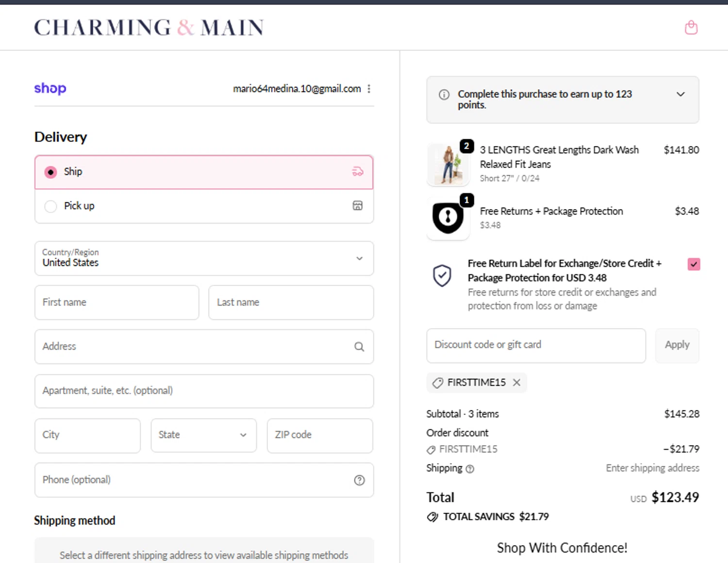Open the State dropdown
The width and height of the screenshot is (728, 563).
click(204, 435)
